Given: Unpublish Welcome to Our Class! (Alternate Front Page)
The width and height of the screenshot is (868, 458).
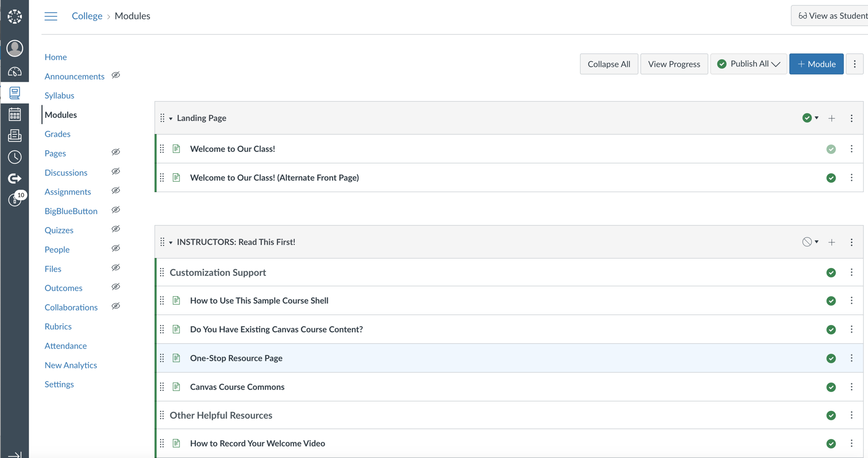Looking at the screenshot, I should pos(831,178).
